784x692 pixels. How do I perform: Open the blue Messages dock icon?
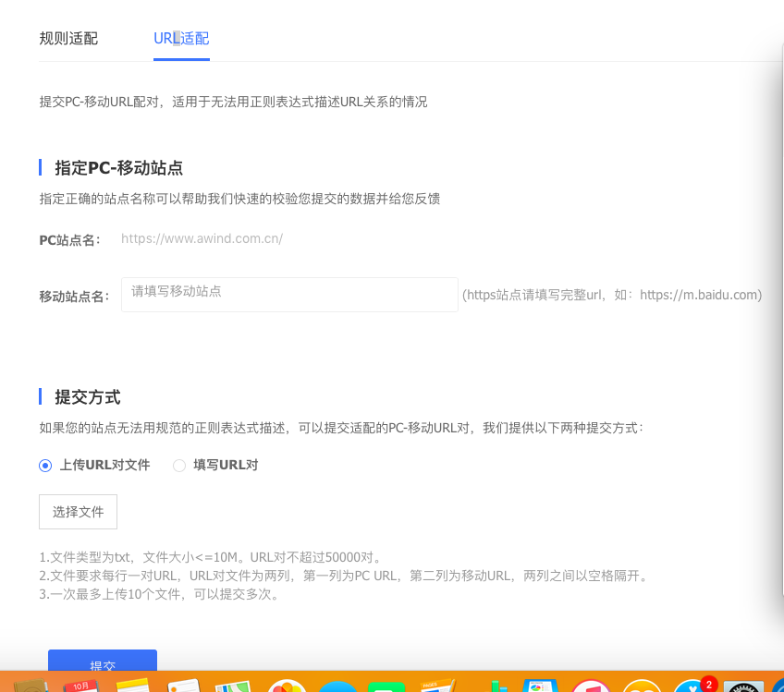click(x=338, y=686)
